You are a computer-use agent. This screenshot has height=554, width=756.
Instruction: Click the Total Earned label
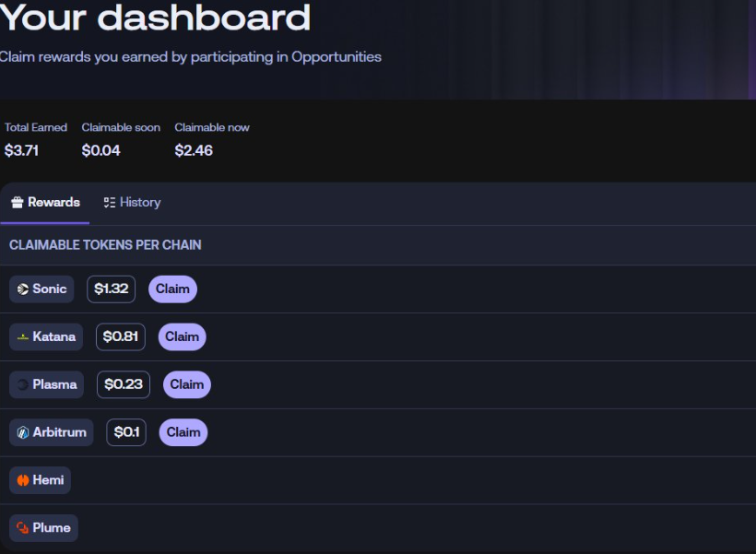pyautogui.click(x=36, y=127)
